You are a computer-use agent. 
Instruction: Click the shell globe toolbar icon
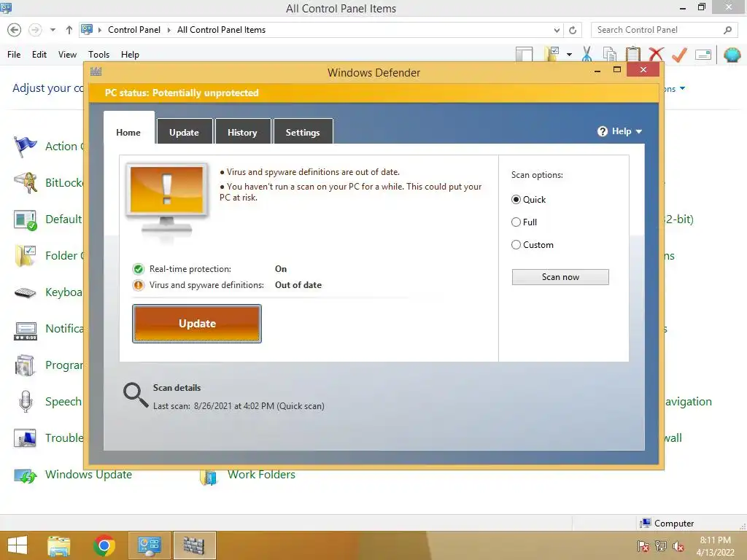point(732,55)
